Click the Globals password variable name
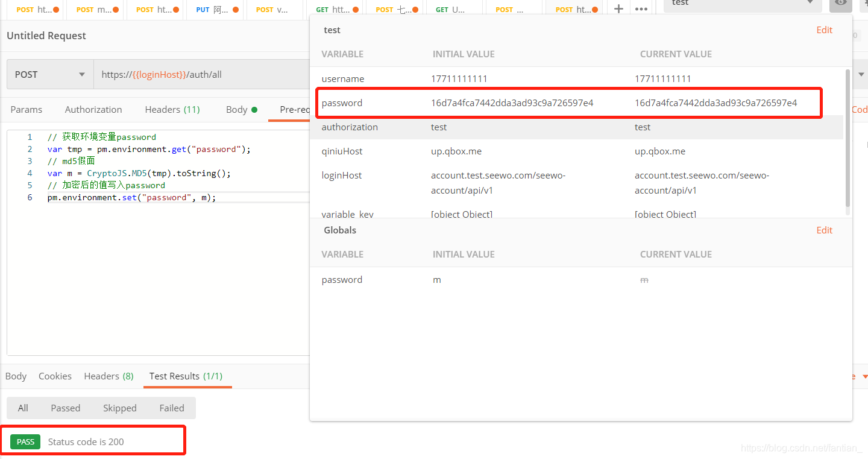868x459 pixels. click(x=342, y=280)
